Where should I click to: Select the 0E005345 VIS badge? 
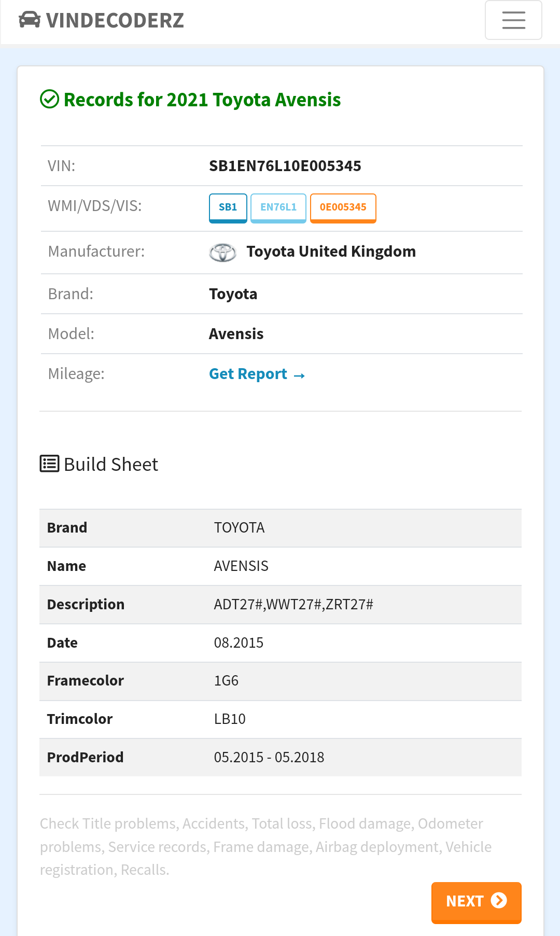pyautogui.click(x=343, y=207)
